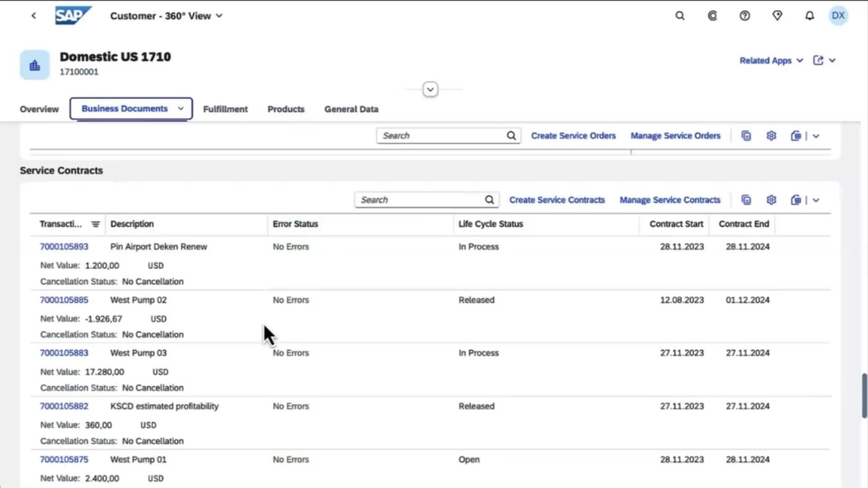This screenshot has width=868, height=488.
Task: Expand the header with the chevron button
Action: (430, 90)
